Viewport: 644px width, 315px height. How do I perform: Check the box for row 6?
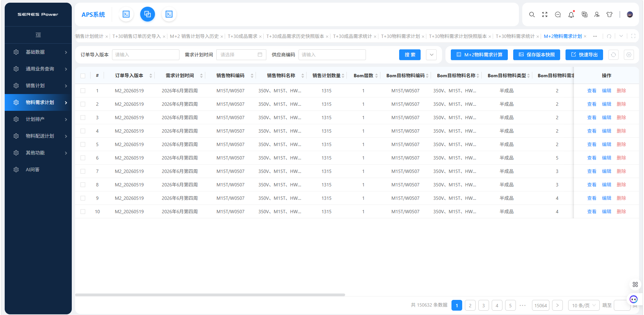(83, 158)
